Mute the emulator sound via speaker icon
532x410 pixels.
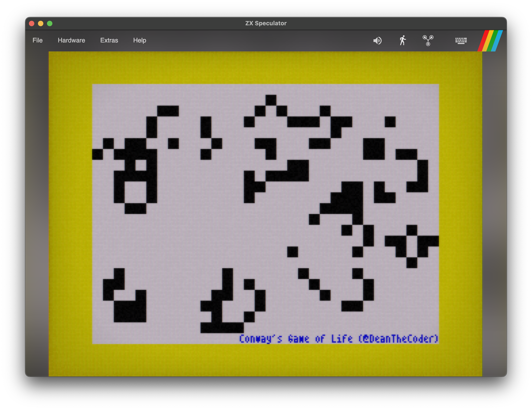[x=377, y=40]
